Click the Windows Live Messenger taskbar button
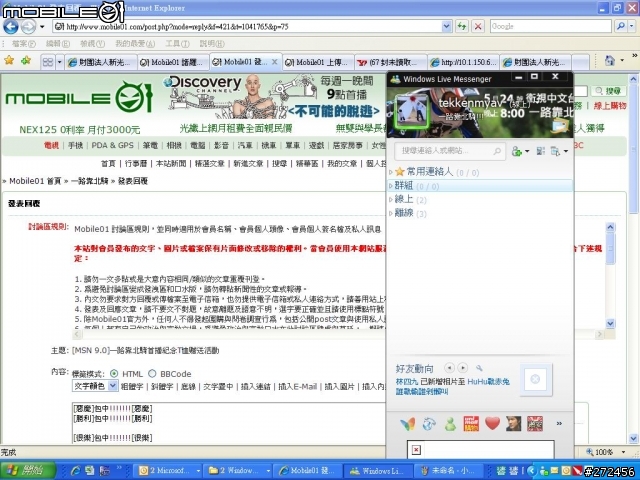The image size is (640, 480). [378, 471]
